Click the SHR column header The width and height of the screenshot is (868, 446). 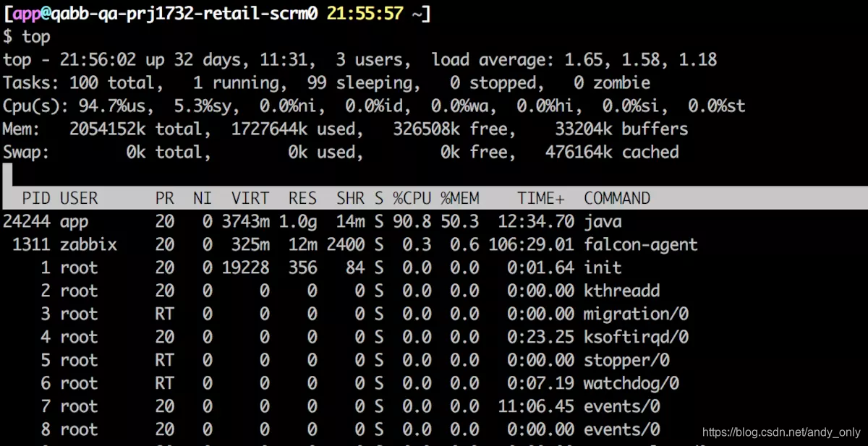tap(350, 198)
